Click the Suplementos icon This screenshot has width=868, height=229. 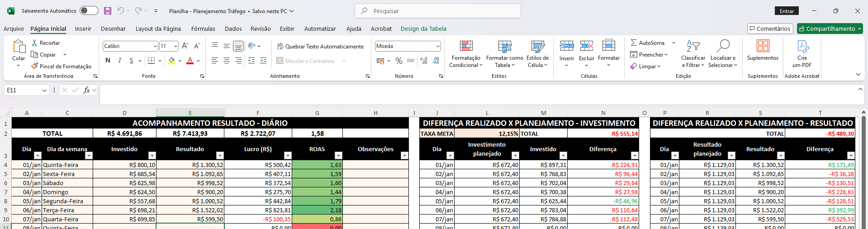coord(763,46)
